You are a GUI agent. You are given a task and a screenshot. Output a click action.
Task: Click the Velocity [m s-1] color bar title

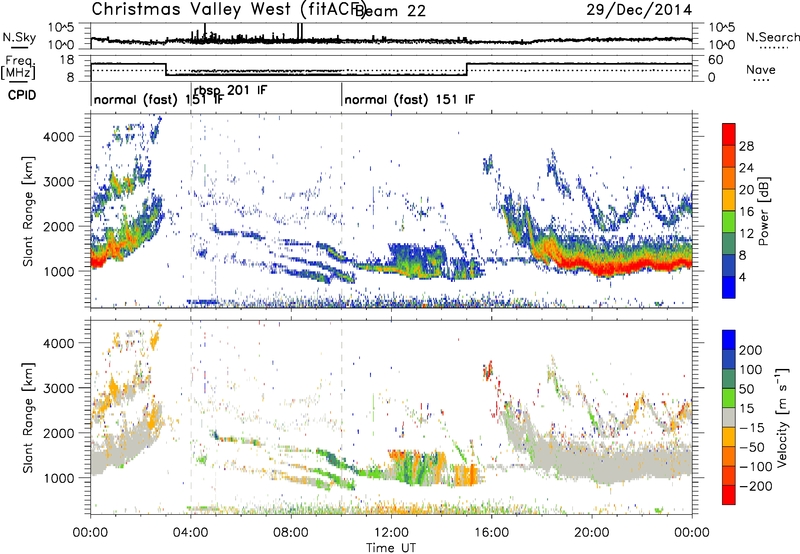pyautogui.click(x=782, y=417)
